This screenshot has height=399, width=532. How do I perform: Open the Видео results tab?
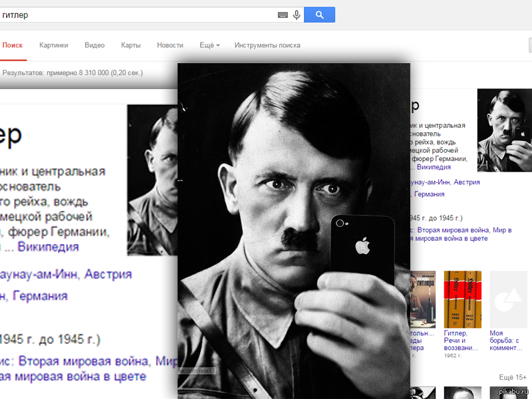[94, 45]
